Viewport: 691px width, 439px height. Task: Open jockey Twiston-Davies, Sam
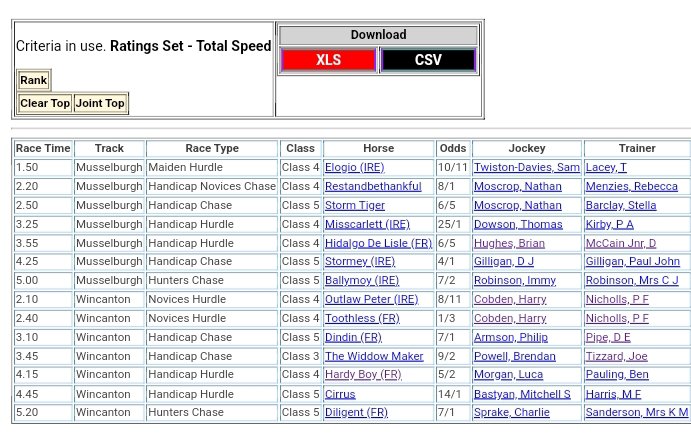(526, 168)
